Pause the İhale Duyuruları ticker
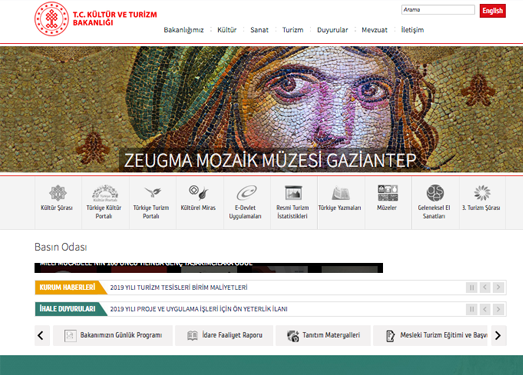Screen dimensions: 523x375 pos(471,309)
